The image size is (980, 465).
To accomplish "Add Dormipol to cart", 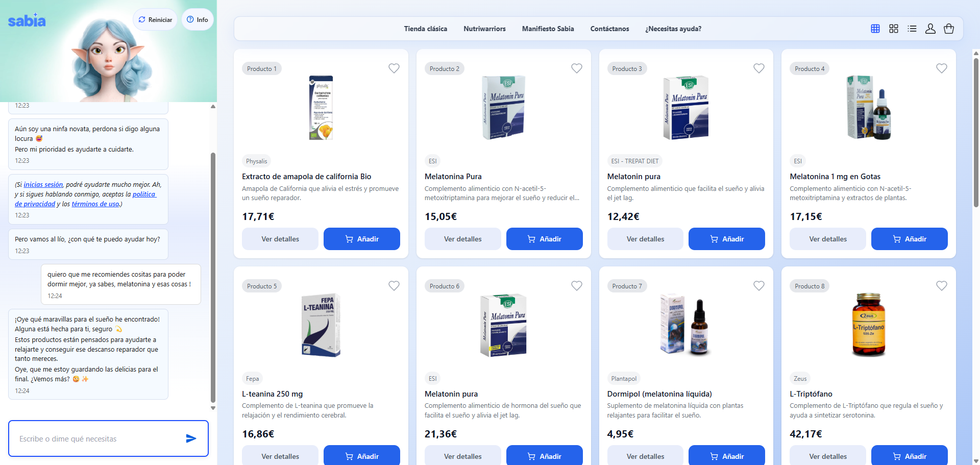I will (727, 456).
